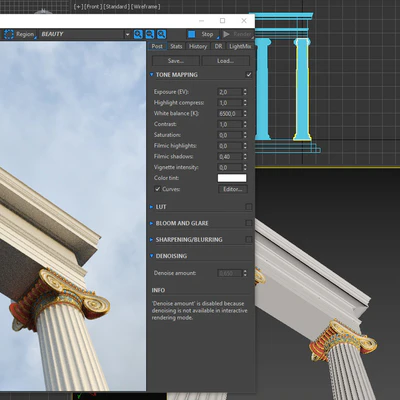
Task: Open the Color tint white swatch
Action: tap(232, 178)
